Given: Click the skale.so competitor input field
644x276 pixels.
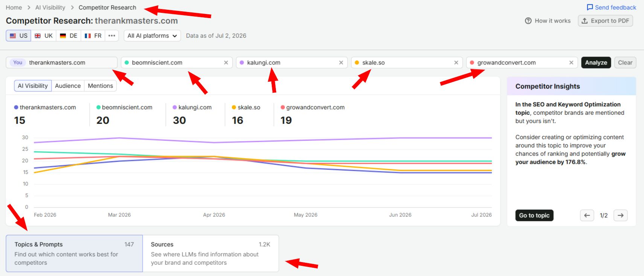Looking at the screenshot, I should 407,63.
